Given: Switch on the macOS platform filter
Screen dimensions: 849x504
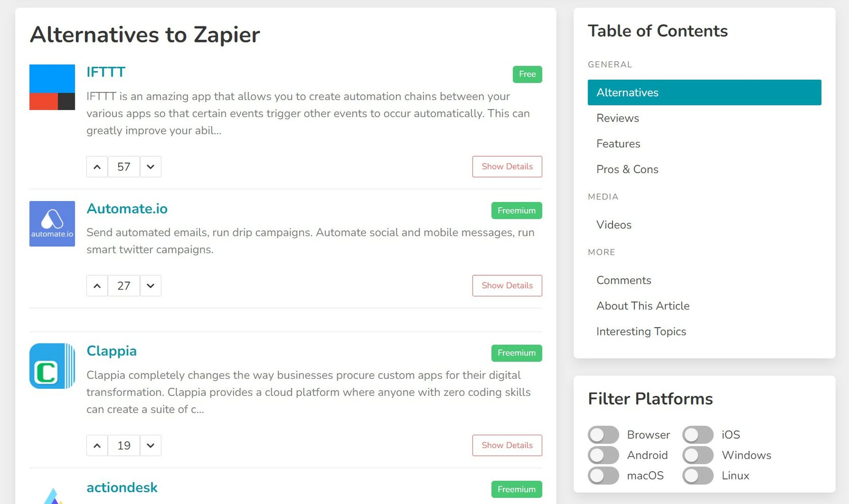Looking at the screenshot, I should 603,476.
